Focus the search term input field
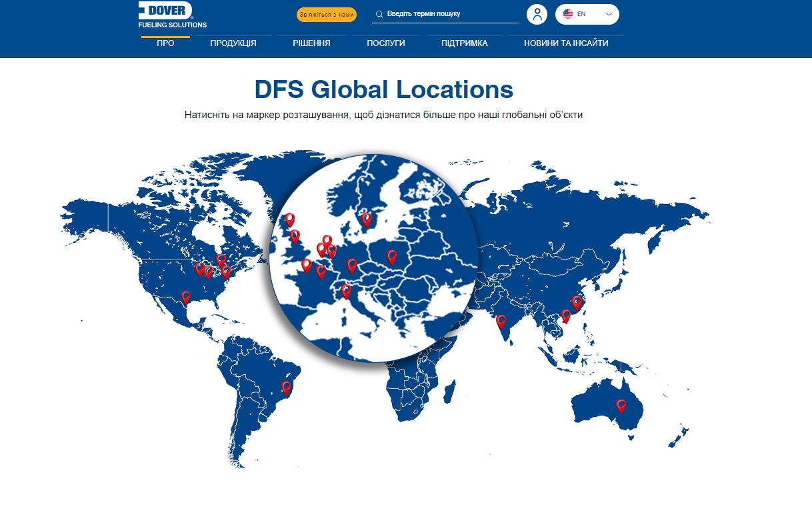The height and width of the screenshot is (507, 812). tap(450, 14)
